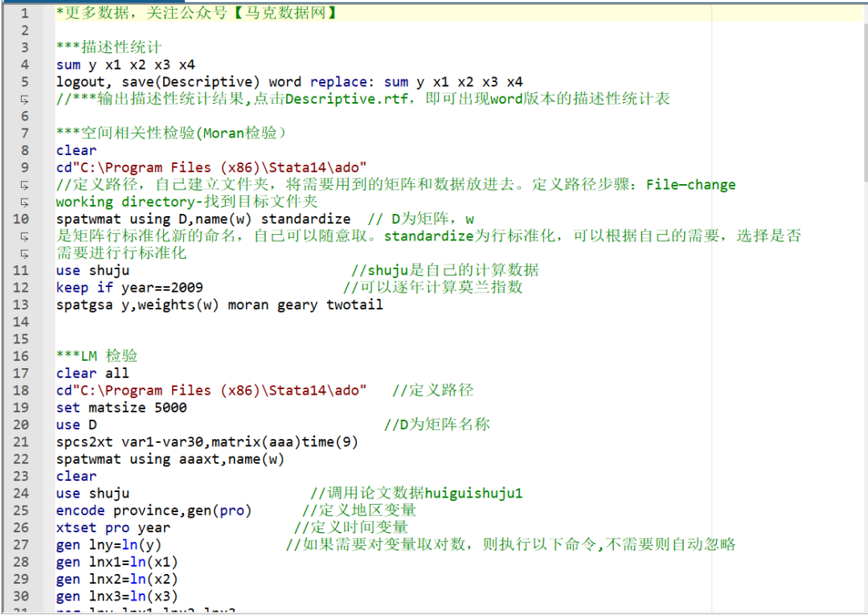Click the comment //D为矩阵名称
This screenshot has width=868, height=615.
coord(436,425)
